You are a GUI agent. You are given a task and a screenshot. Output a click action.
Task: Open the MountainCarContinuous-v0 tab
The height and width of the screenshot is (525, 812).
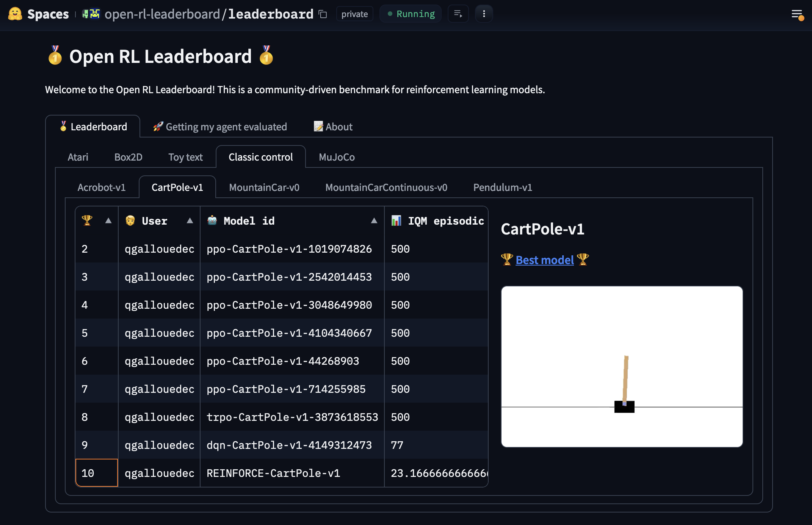[386, 187]
